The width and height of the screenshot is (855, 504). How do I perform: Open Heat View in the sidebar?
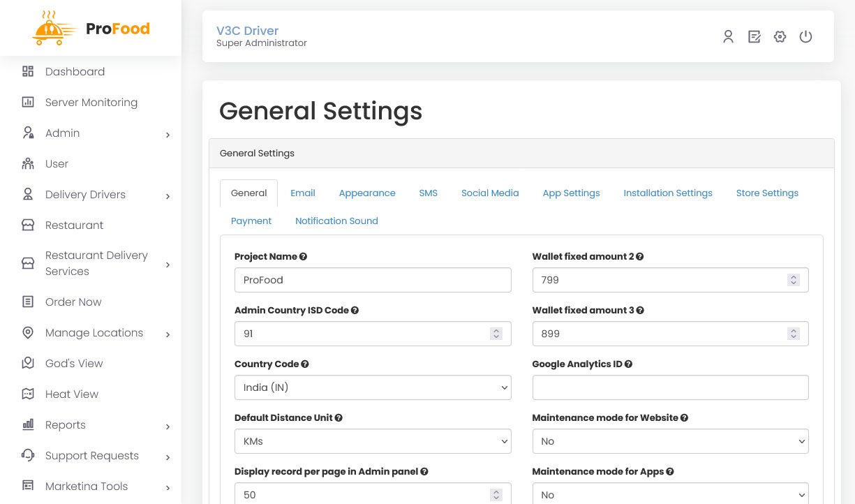point(71,394)
